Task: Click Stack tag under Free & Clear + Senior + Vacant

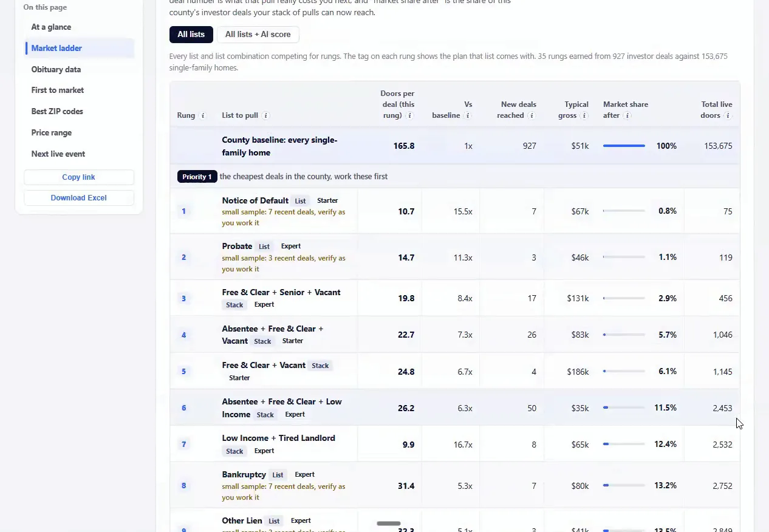Action: click(234, 305)
